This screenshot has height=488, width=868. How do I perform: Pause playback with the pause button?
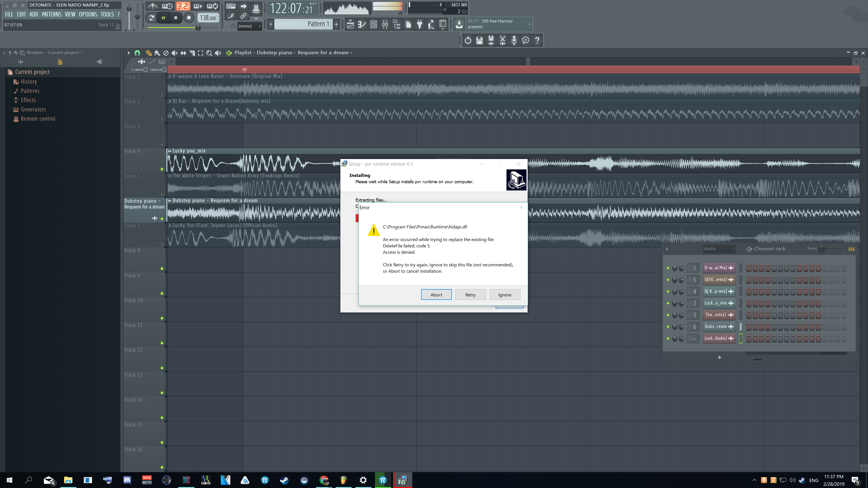point(163,18)
